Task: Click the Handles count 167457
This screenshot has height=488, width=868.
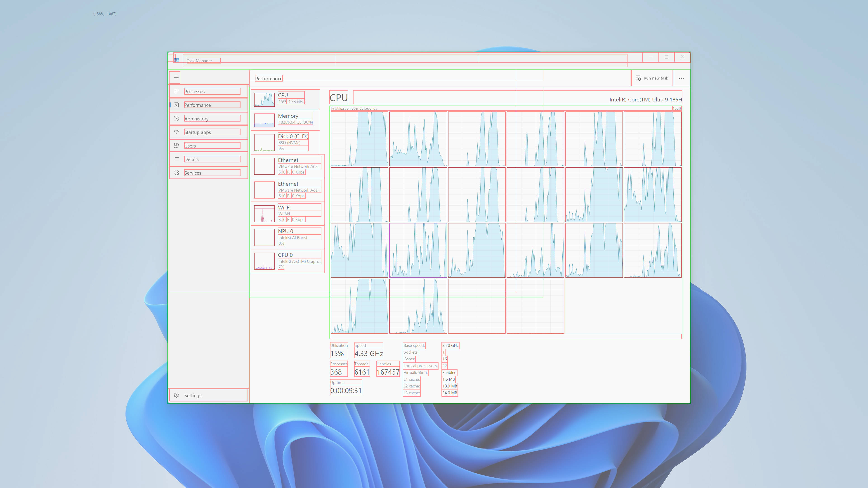Action: (x=388, y=372)
